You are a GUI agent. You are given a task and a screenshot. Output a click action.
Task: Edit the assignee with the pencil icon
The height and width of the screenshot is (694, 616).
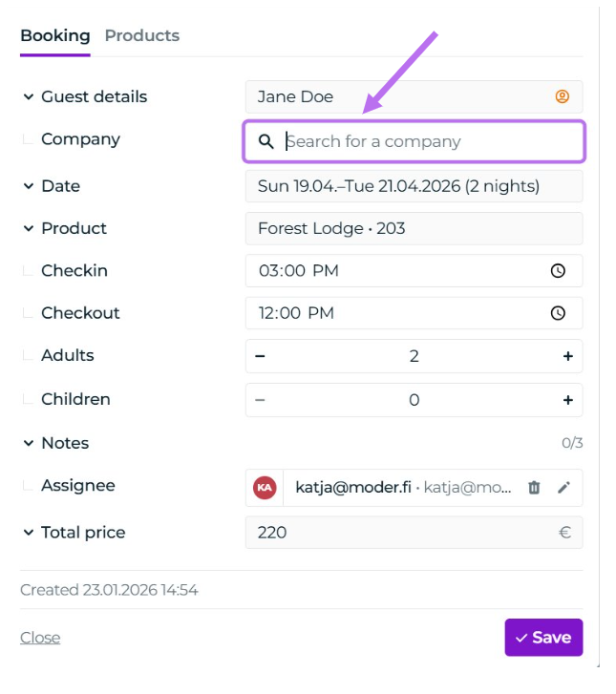click(x=563, y=487)
